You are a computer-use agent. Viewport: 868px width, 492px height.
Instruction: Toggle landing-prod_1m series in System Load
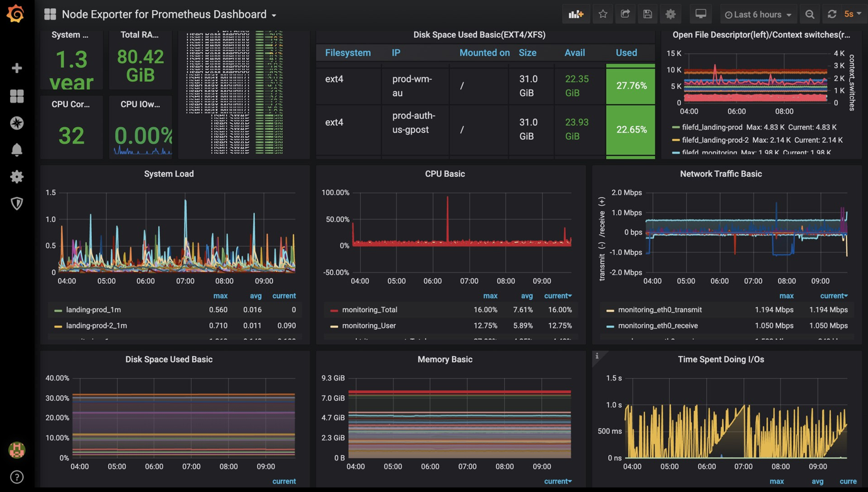click(x=93, y=310)
